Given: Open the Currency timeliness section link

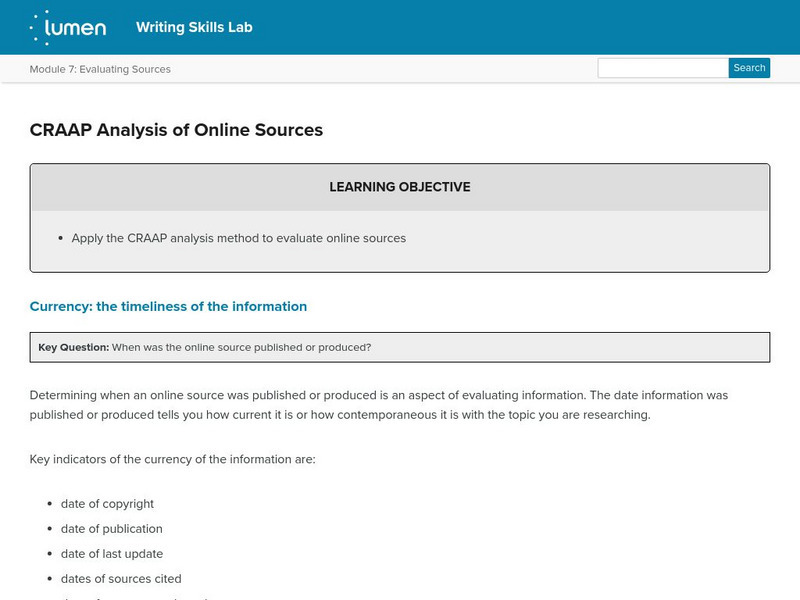Looking at the screenshot, I should pos(167,306).
